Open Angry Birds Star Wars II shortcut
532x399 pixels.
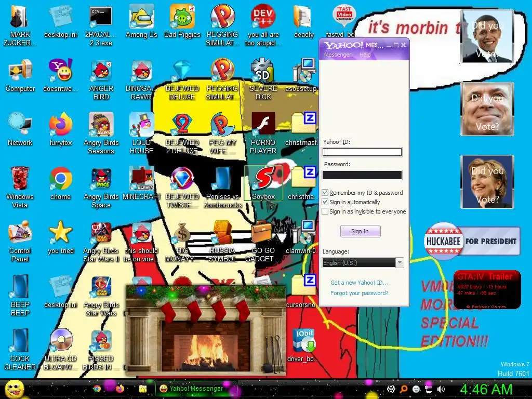[x=101, y=242]
